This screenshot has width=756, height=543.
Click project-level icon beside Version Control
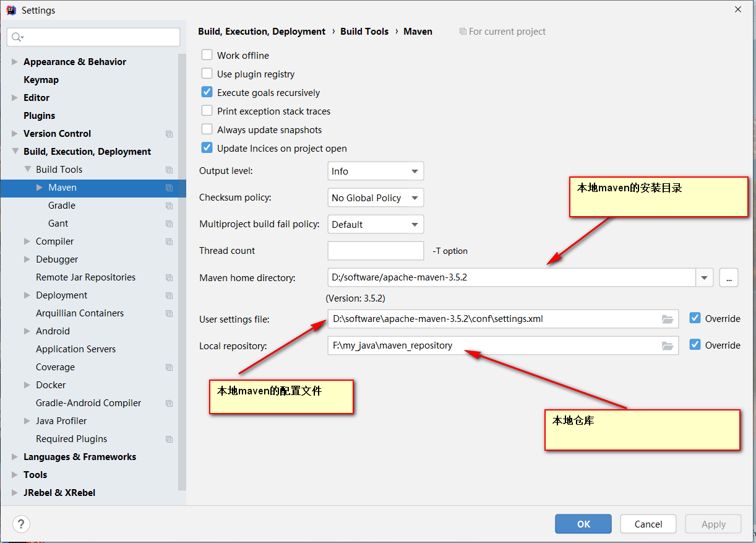tap(170, 134)
